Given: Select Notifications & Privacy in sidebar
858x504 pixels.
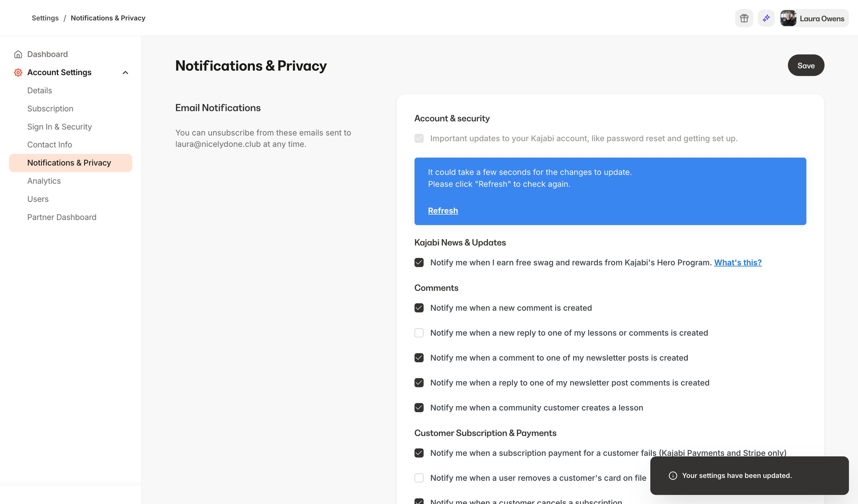Looking at the screenshot, I should pyautogui.click(x=70, y=163).
